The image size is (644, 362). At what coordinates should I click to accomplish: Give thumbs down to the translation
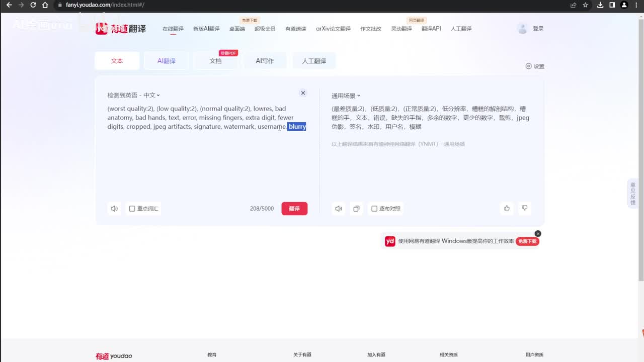(x=525, y=208)
